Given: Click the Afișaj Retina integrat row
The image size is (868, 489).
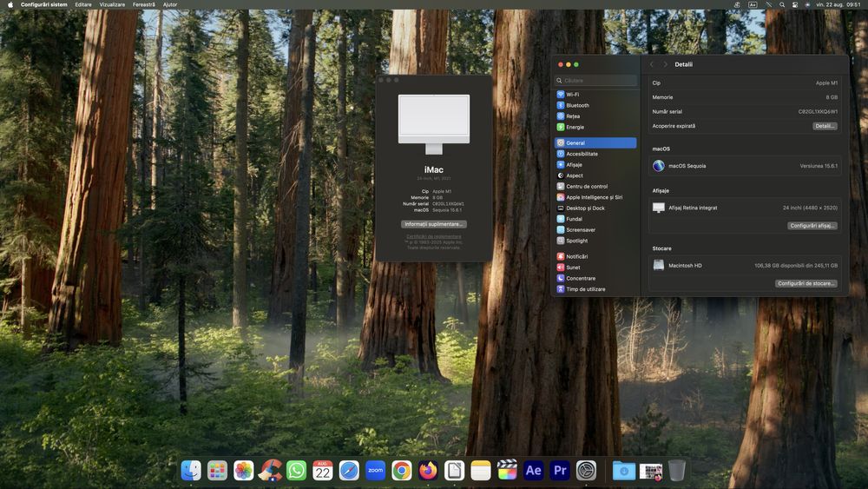Looking at the screenshot, I should pos(745,208).
